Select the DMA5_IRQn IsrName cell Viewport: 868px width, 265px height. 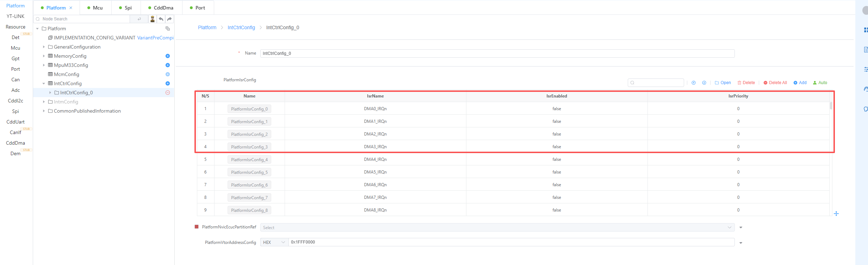click(375, 172)
